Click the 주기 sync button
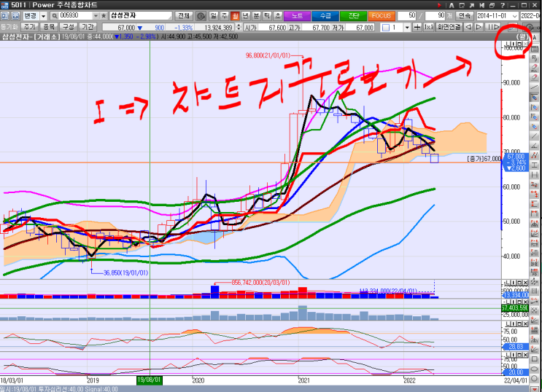Viewport: 542px width, 392px height. point(30,27)
